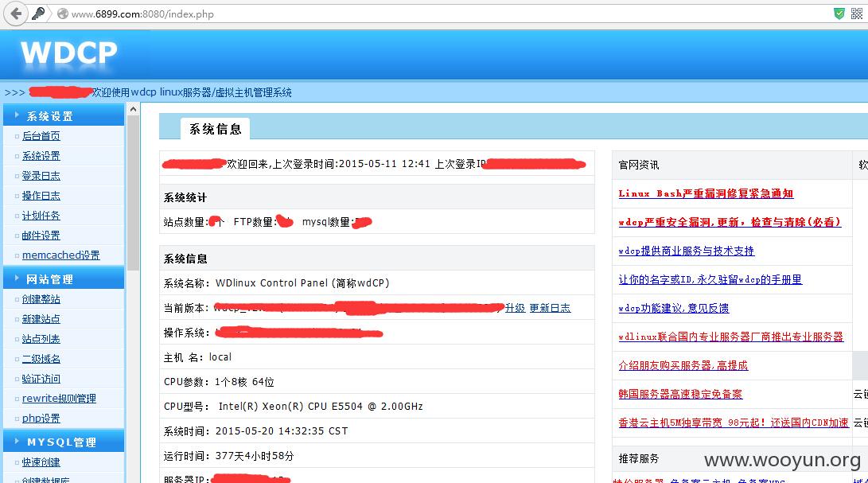Open 计划任务 in the sidebar
Image resolution: width=868 pixels, height=483 pixels.
coord(41,216)
